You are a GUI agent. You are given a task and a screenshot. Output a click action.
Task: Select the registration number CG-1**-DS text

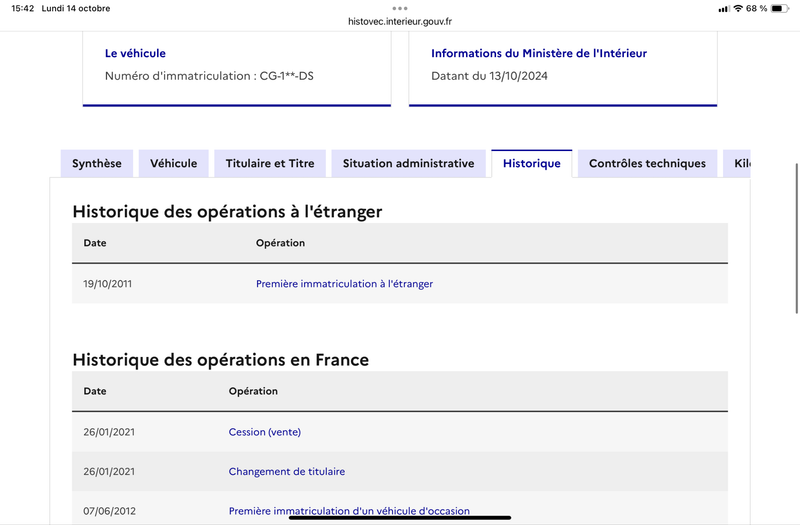tap(287, 76)
